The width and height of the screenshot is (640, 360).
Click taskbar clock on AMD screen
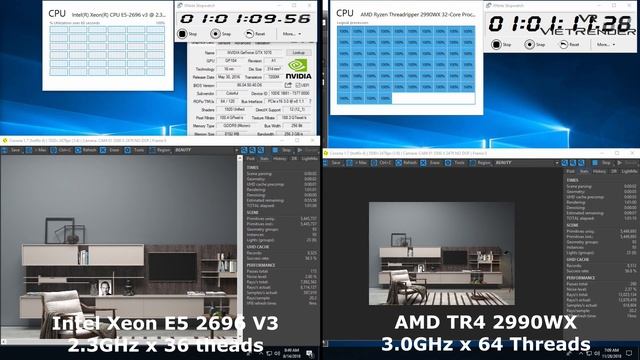coord(611,353)
